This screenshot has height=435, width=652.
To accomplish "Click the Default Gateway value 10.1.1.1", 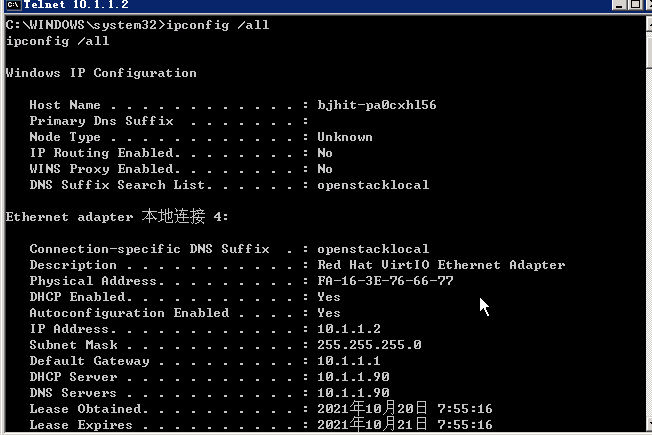I will 348,361.
